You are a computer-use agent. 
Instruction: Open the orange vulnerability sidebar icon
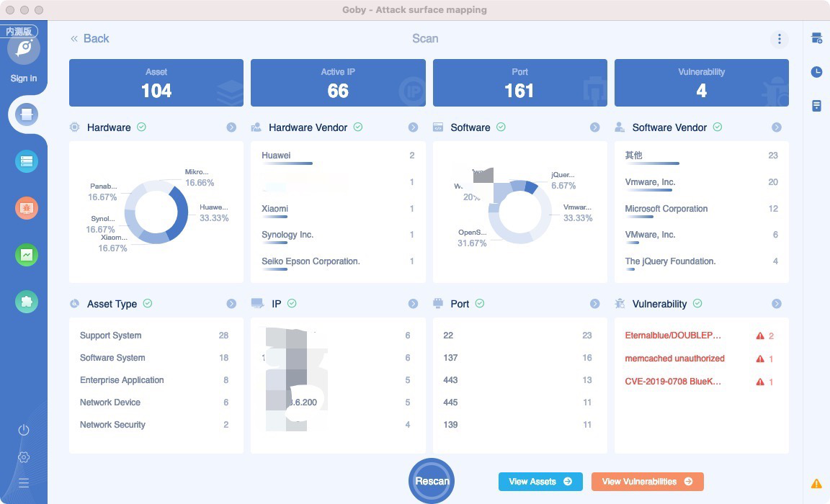[27, 208]
